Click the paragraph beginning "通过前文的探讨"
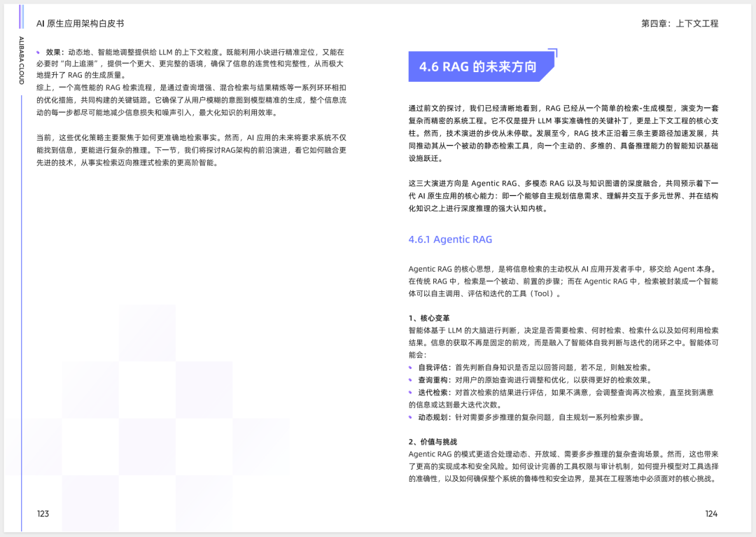The width and height of the screenshot is (756, 537). [563, 133]
